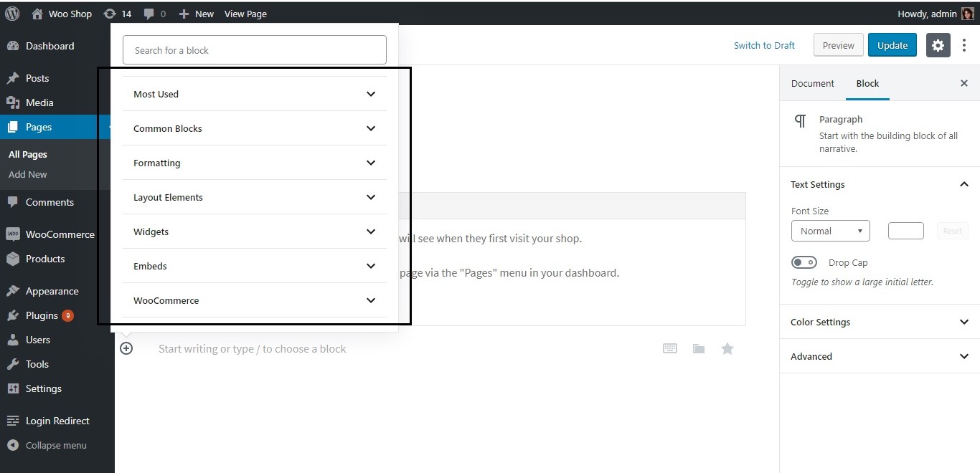The image size is (980, 473).
Task: Open the Font Size Normal dropdown
Action: click(x=831, y=231)
